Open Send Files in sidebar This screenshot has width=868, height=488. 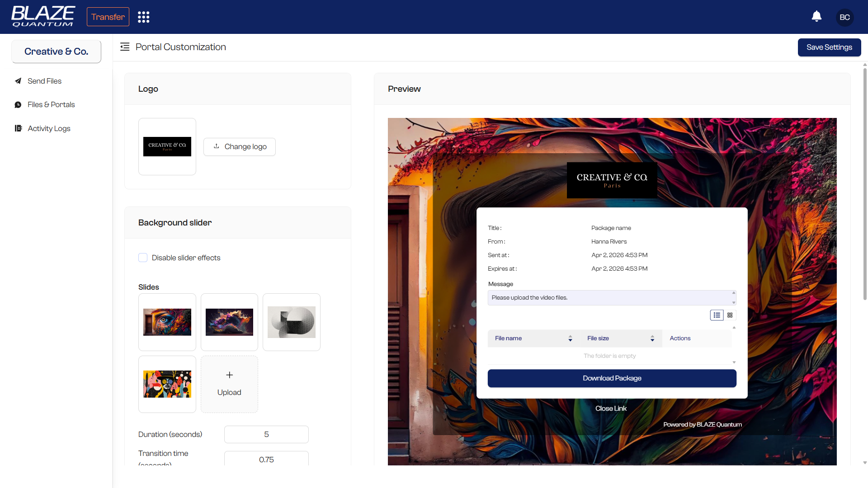point(44,81)
